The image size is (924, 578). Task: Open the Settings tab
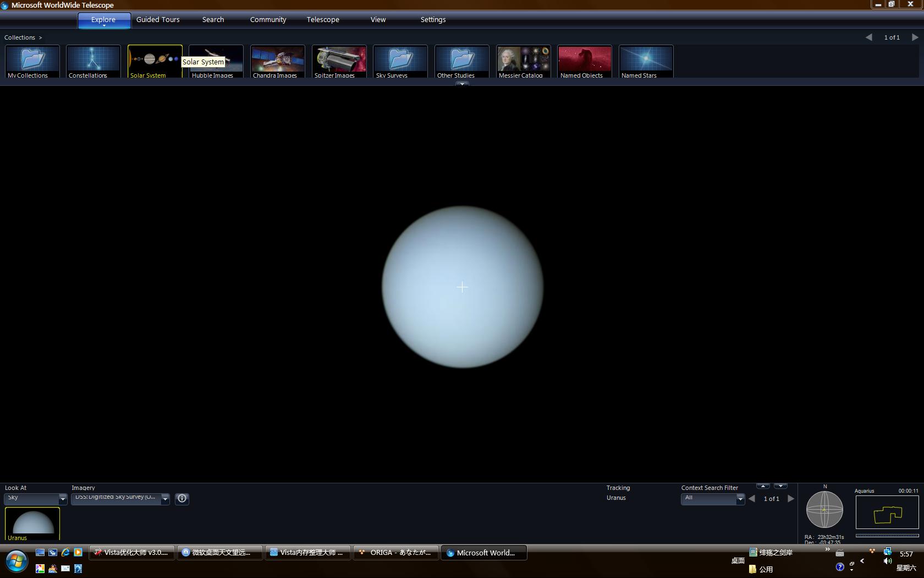coord(433,19)
